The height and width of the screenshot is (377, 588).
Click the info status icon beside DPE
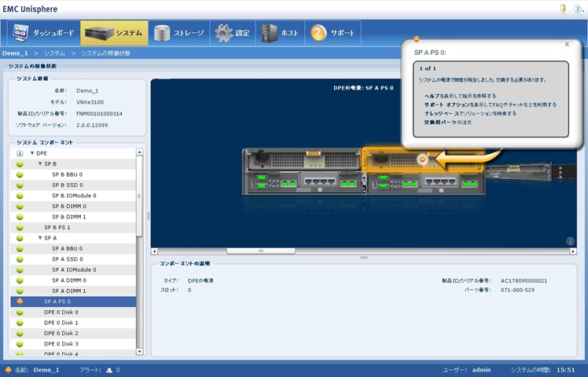20,153
